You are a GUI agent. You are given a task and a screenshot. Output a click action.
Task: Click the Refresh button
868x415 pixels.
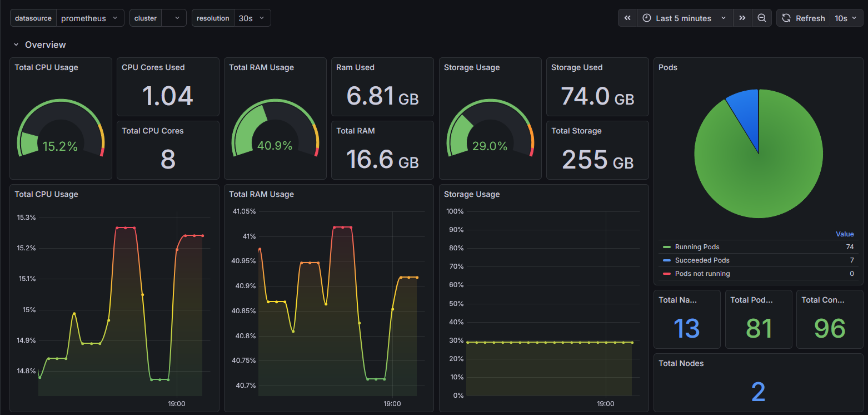pos(810,18)
